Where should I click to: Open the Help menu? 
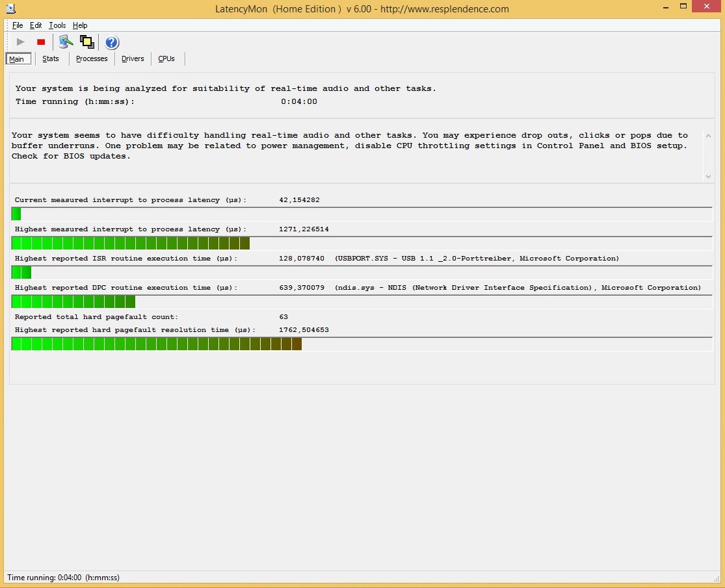click(80, 25)
